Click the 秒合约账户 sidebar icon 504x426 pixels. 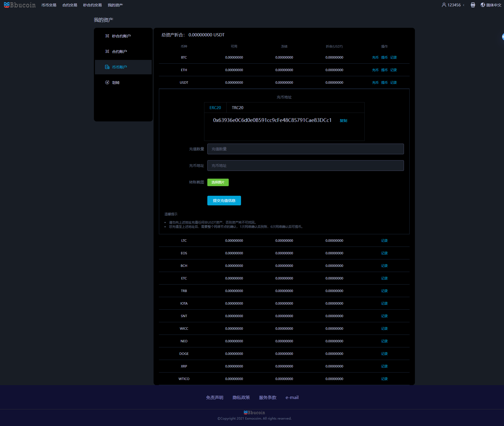(107, 36)
